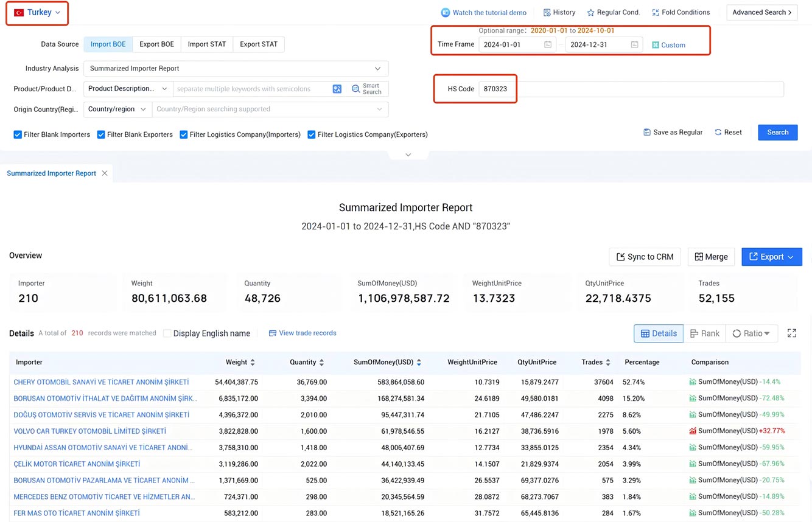Viewport: 812px width, 522px height.
Task: Switch to Export BOE data source
Action: [x=156, y=44]
